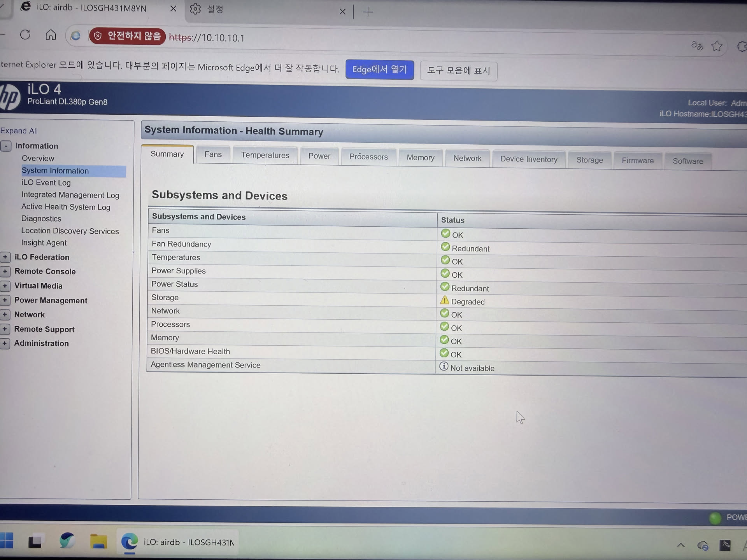Click the favorites star icon
Screen dimensions: 747x560
click(717, 46)
